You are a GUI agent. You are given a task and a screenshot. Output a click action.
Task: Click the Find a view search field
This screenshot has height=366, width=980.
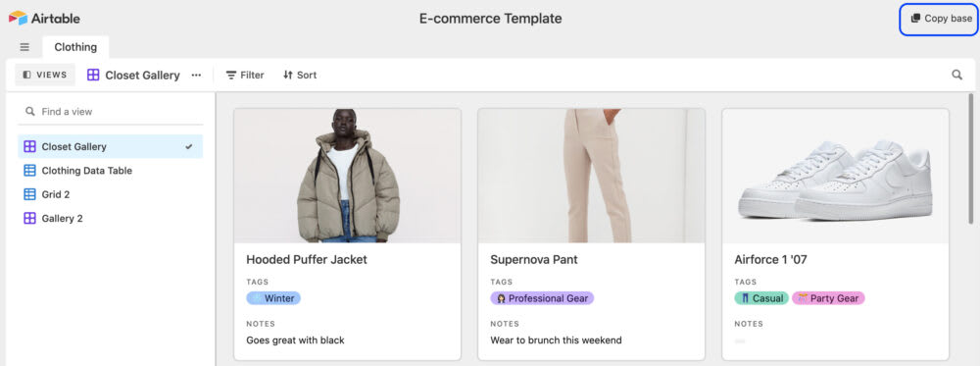coord(111,111)
